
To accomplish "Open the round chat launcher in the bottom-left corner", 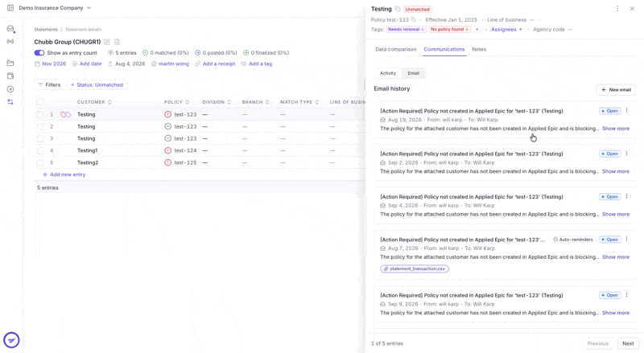I will click(11, 340).
